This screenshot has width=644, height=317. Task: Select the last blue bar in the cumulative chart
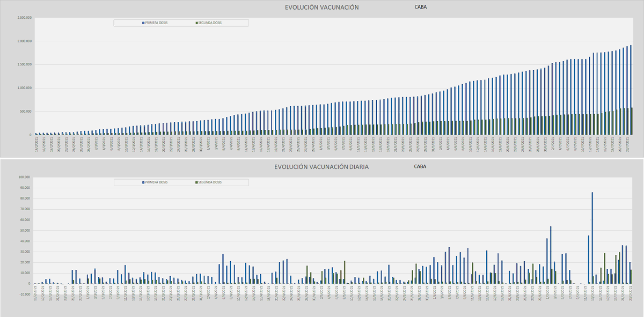(630, 90)
